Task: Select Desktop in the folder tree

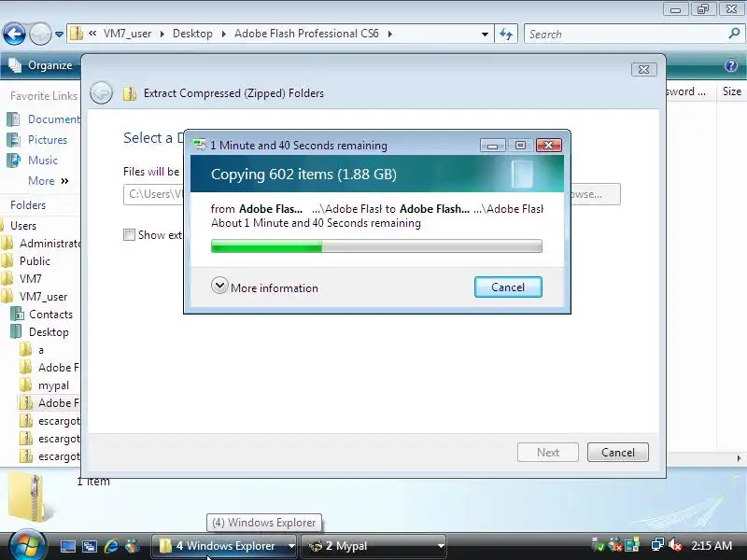Action: pyautogui.click(x=40, y=332)
